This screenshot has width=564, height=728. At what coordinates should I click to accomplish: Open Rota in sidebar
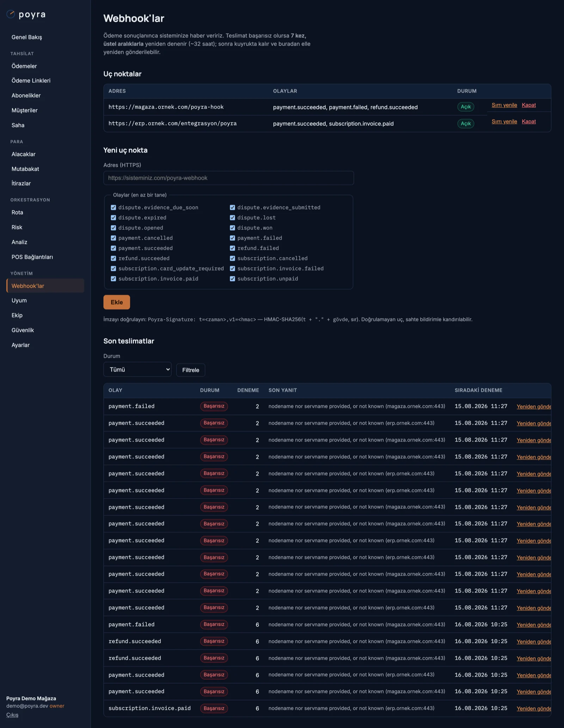click(17, 212)
